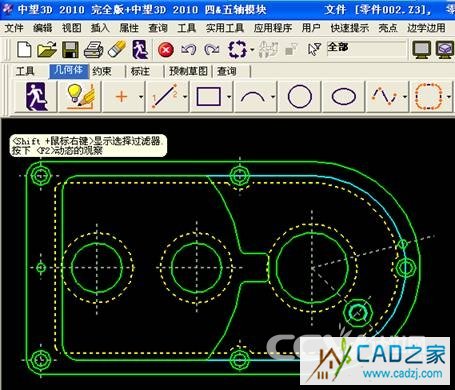Click the red cancel X icon
This screenshot has height=390, width=455.
166,50
